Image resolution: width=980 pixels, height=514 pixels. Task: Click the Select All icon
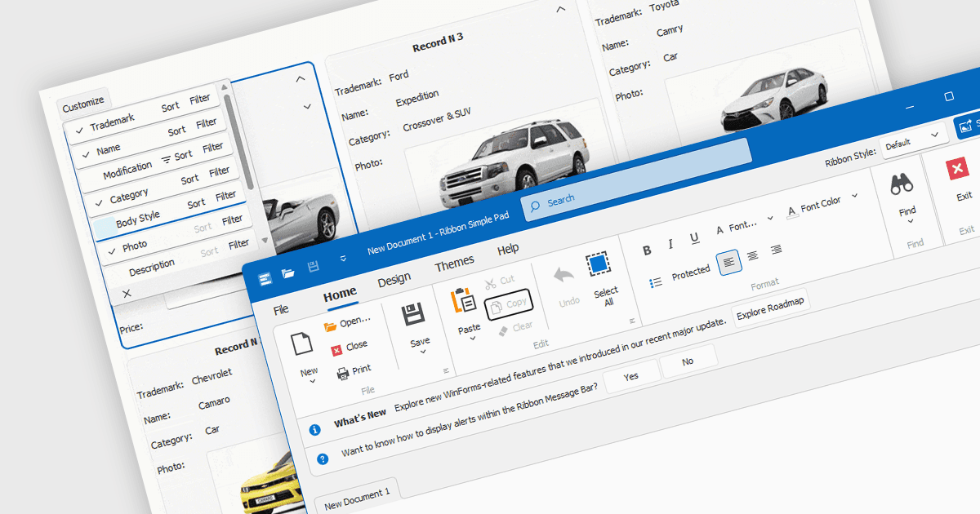tap(598, 264)
